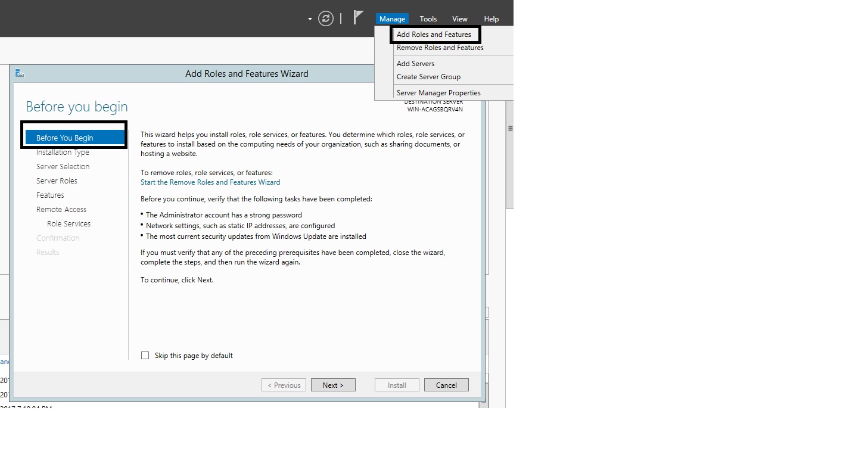
Task: Click the refresh icon in Server Manager header
Action: [x=325, y=18]
